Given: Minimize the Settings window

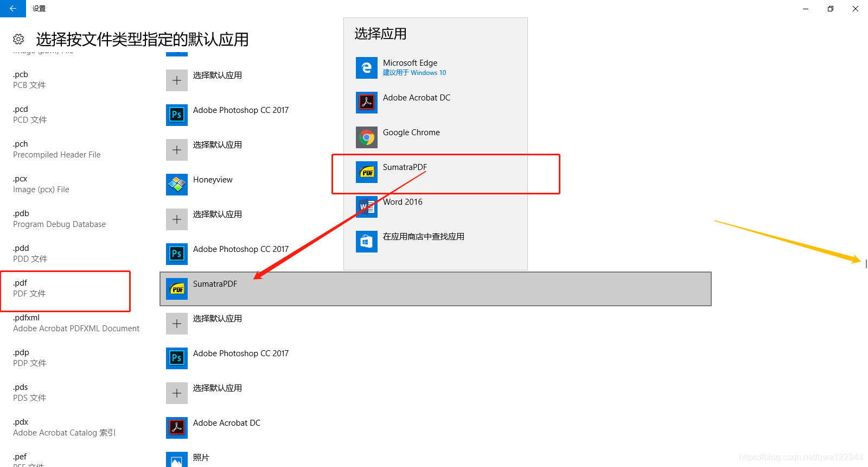Looking at the screenshot, I should click(806, 9).
